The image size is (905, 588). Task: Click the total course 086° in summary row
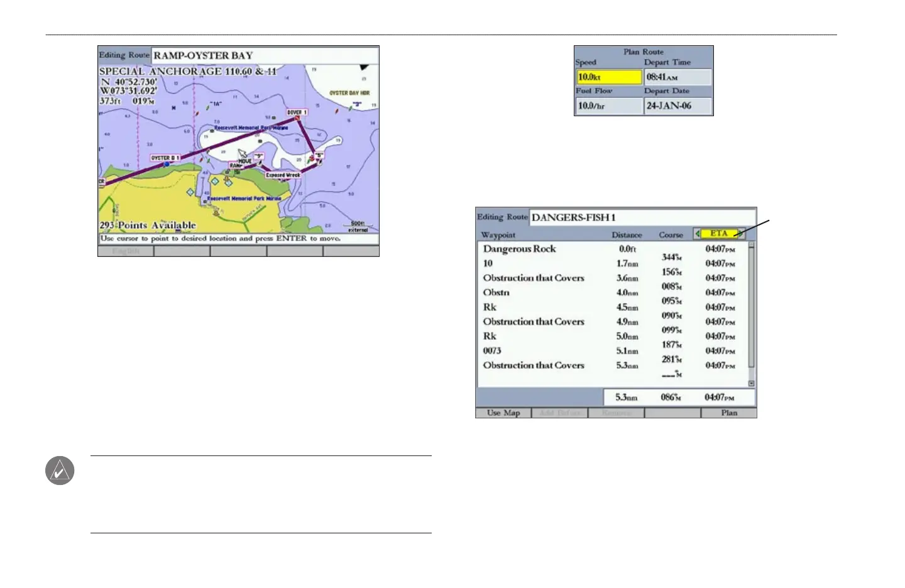click(671, 398)
